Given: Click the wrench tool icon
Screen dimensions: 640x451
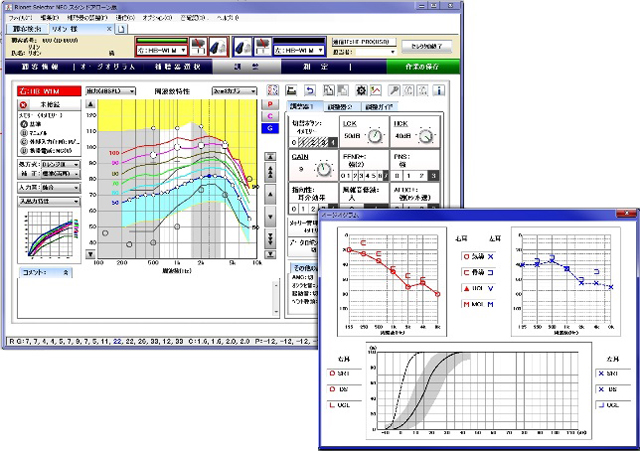Looking at the screenshot, I should tap(392, 90).
